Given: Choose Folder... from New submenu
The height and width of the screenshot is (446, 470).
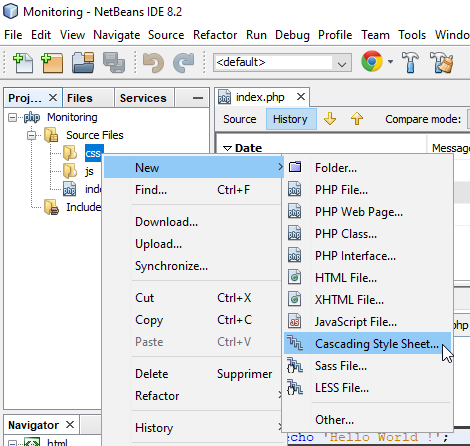Looking at the screenshot, I should tap(367, 167).
